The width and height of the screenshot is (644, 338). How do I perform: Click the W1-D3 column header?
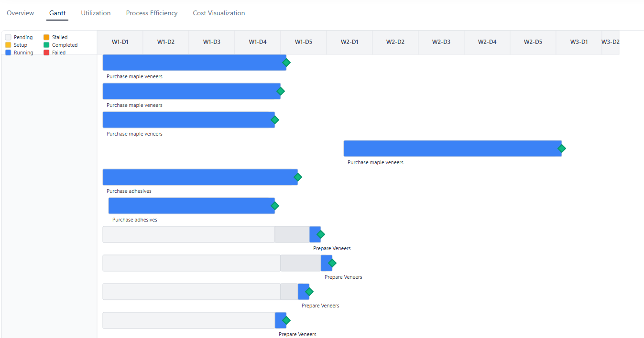pyautogui.click(x=212, y=42)
